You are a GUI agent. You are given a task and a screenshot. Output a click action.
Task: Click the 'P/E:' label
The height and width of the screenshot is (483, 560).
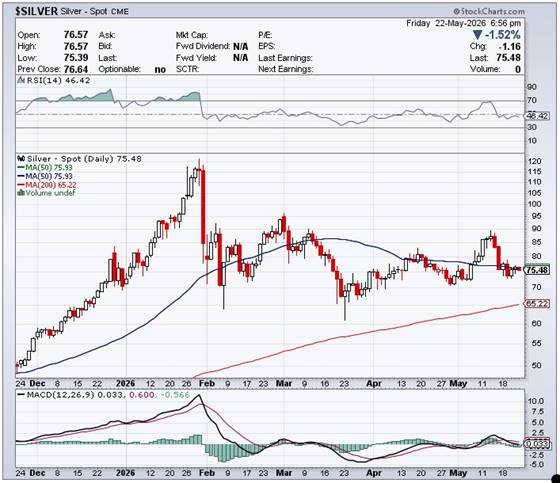265,35
